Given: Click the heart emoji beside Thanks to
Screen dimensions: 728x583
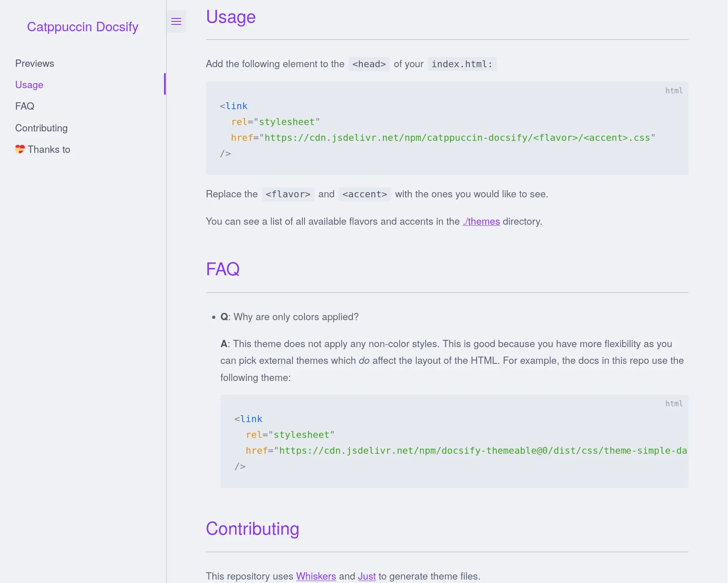Looking at the screenshot, I should pos(20,149).
